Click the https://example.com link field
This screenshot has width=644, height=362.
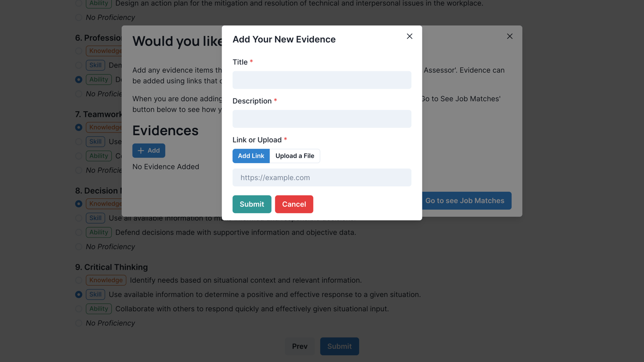pyautogui.click(x=322, y=178)
